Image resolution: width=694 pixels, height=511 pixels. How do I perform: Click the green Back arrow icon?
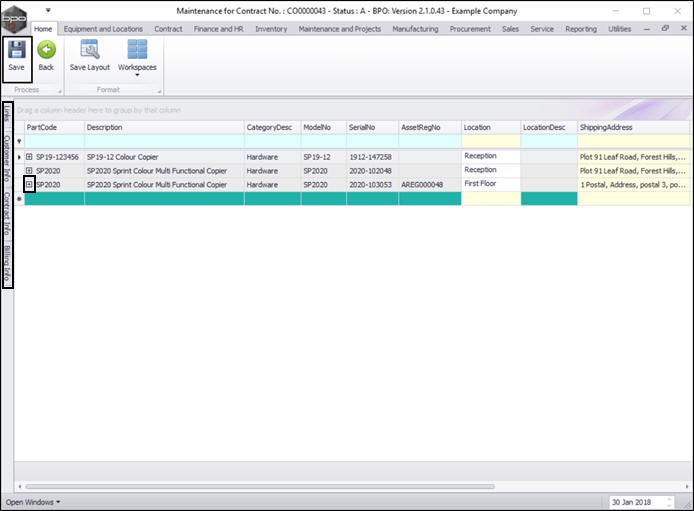[x=46, y=50]
